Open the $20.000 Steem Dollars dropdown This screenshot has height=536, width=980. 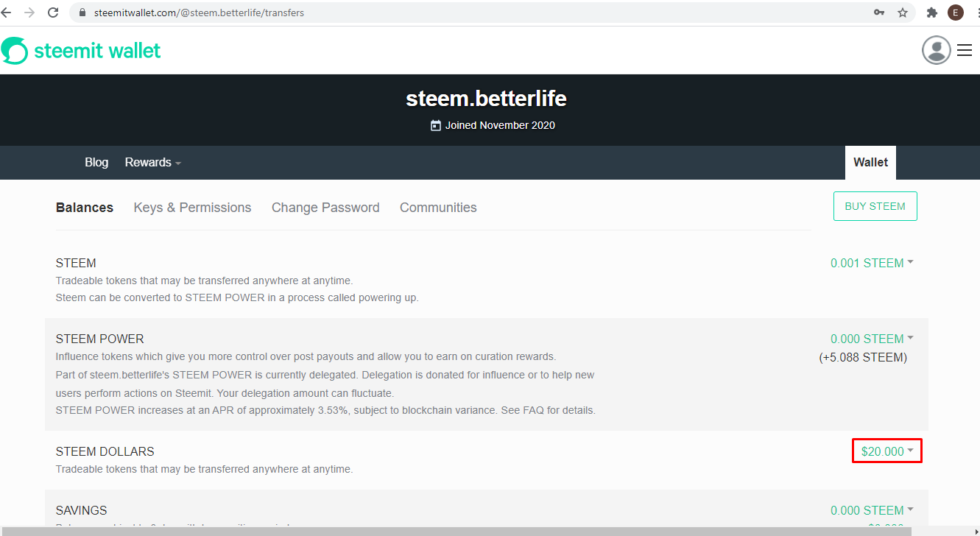click(887, 451)
